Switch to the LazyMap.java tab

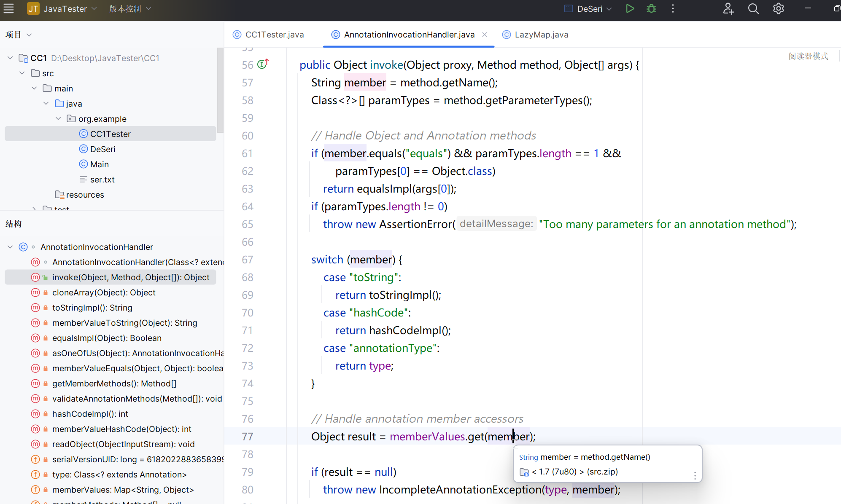[x=541, y=35]
